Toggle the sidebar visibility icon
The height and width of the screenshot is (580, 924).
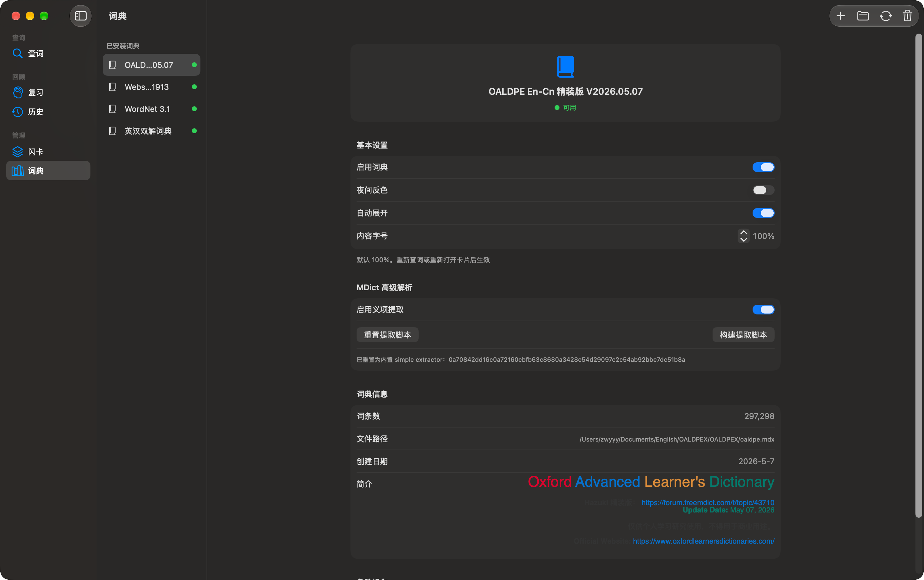tap(81, 16)
